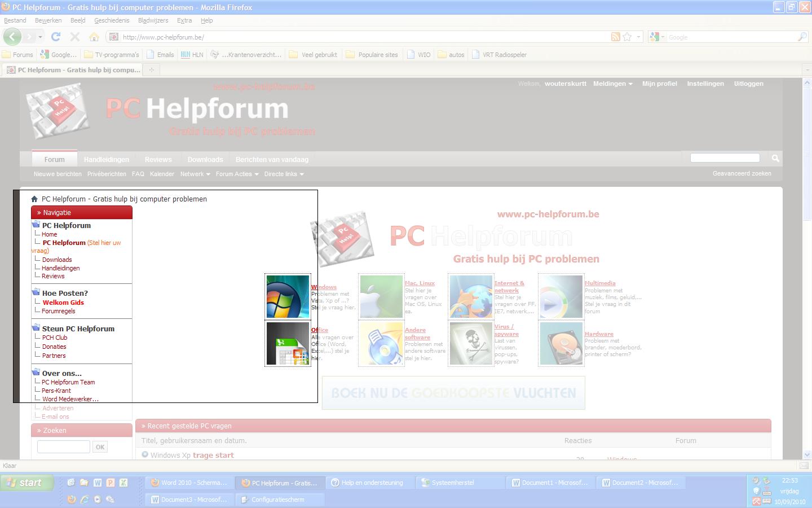Screen dimensions: 812x508
Task: Open the Extra menu
Action: pos(184,20)
